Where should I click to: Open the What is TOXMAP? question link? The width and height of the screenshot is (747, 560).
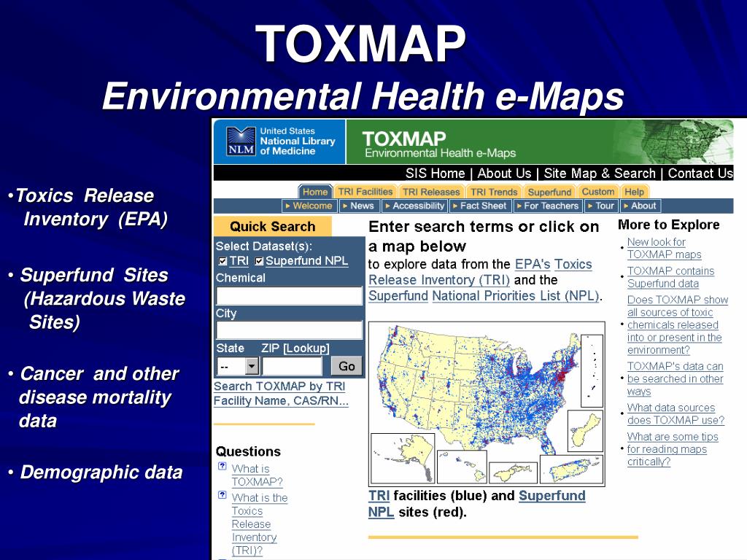pos(257,475)
